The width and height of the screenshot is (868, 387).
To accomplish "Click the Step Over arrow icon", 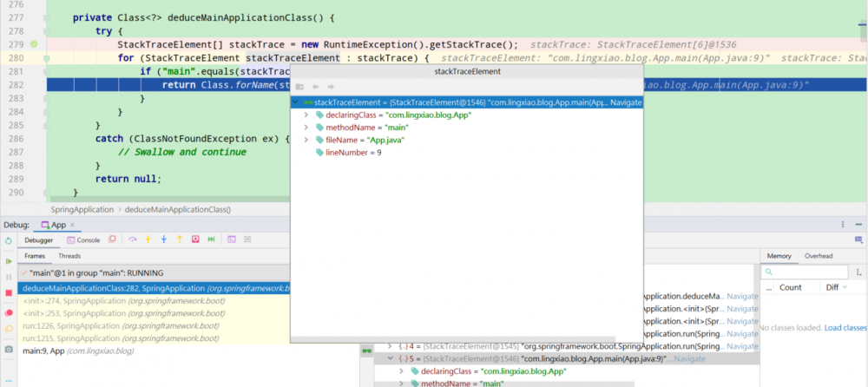I will coord(133,239).
